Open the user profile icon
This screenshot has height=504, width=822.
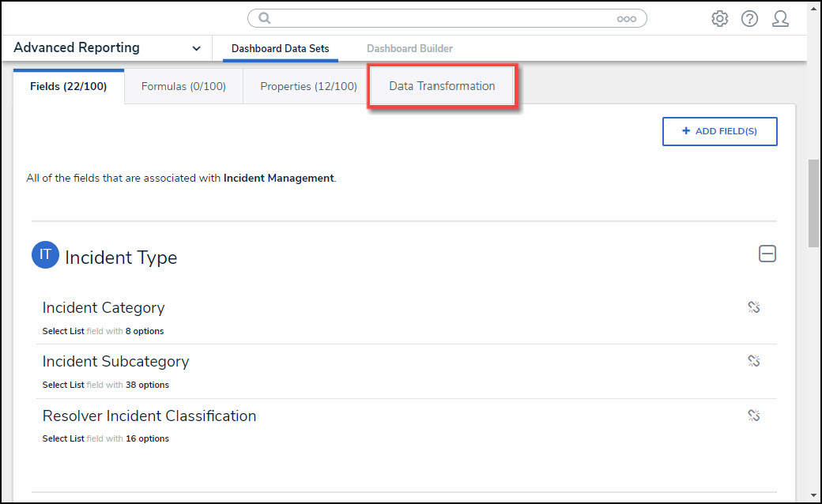point(780,19)
